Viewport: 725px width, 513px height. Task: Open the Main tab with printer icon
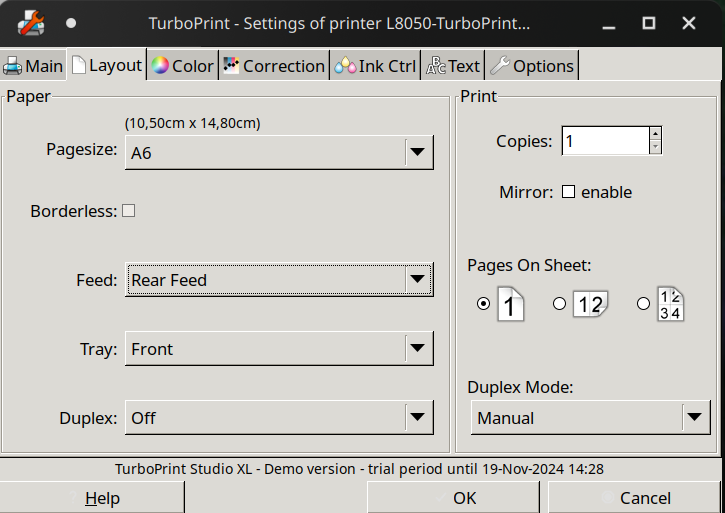(33, 66)
